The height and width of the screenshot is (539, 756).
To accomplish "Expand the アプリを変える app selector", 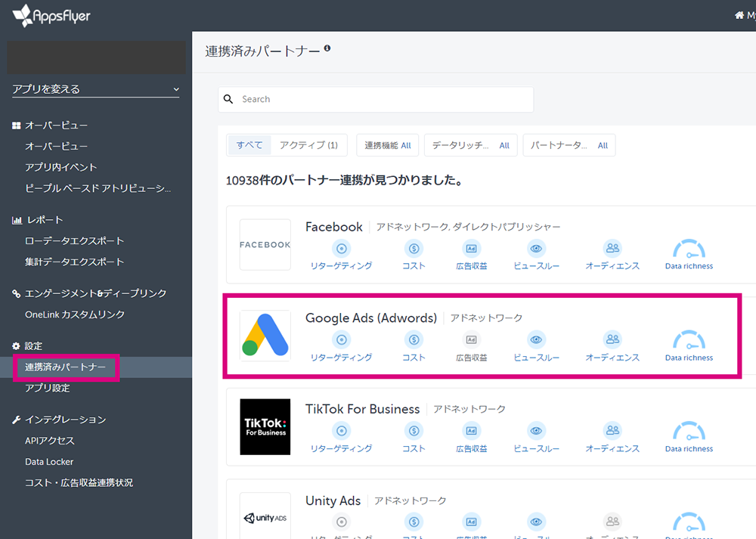I will pos(96,89).
